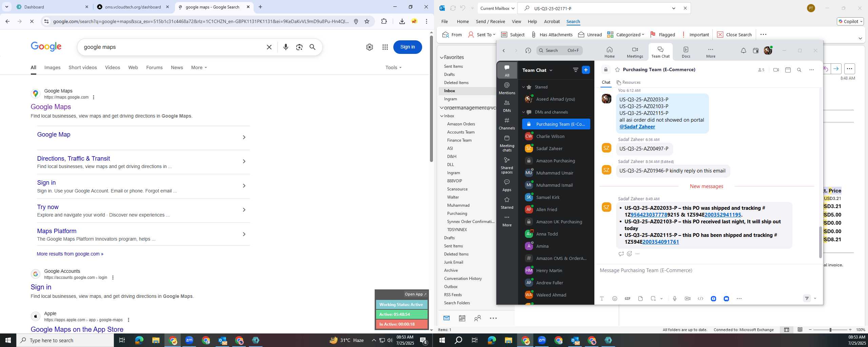The image size is (868, 347).
Task: Expand the Google Tools menu
Action: tap(393, 67)
